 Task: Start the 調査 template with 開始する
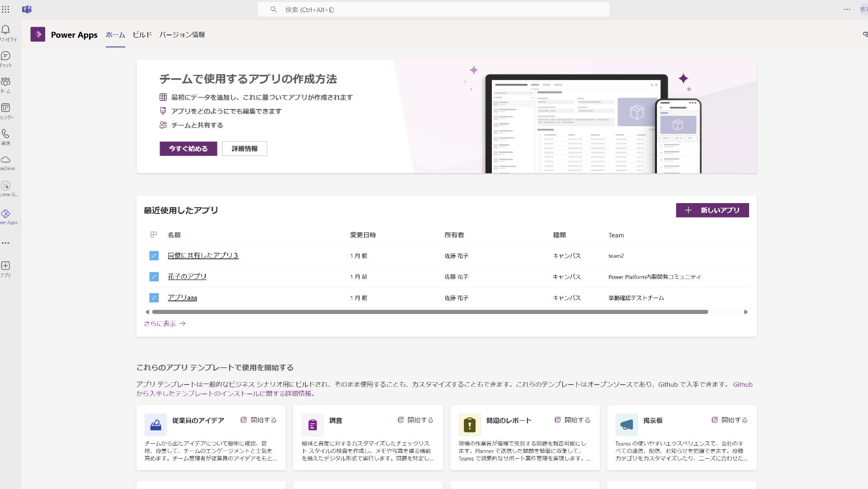tap(415, 420)
